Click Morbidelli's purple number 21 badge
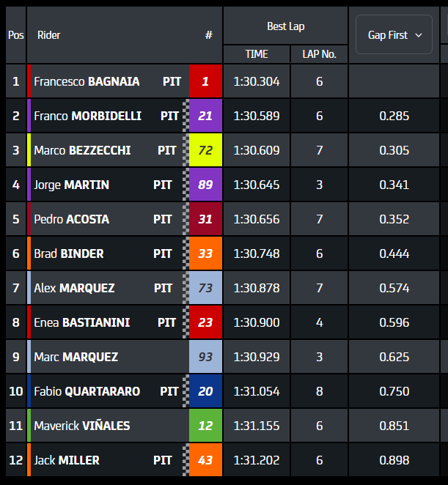Viewport: 448px width, 485px height. [205, 116]
